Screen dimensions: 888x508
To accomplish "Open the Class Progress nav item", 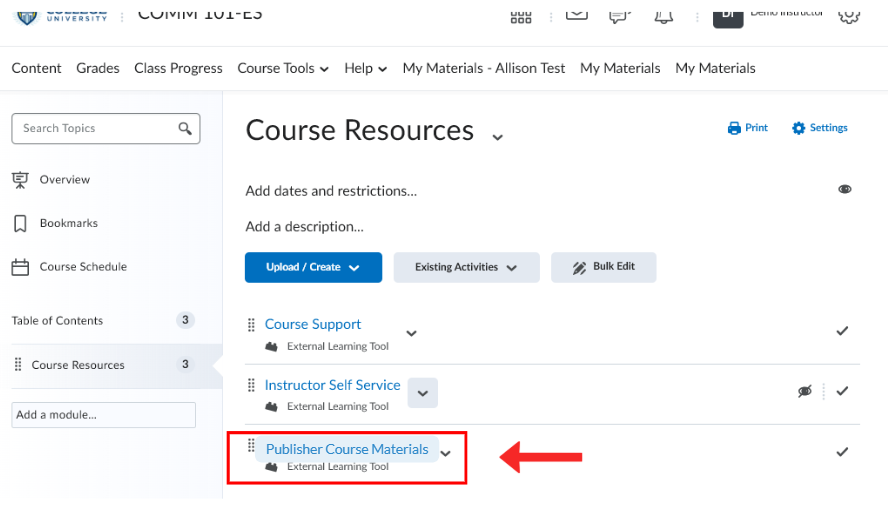I will coord(178,69).
